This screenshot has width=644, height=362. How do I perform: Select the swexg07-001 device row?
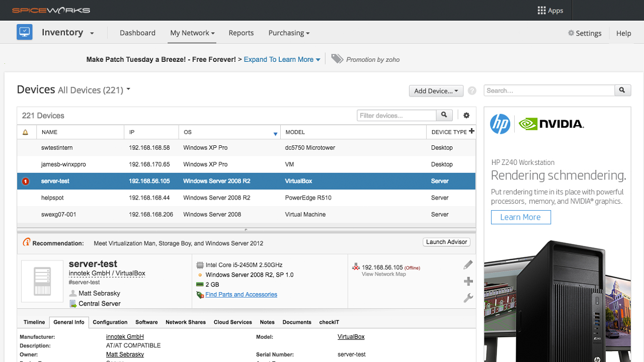(246, 215)
